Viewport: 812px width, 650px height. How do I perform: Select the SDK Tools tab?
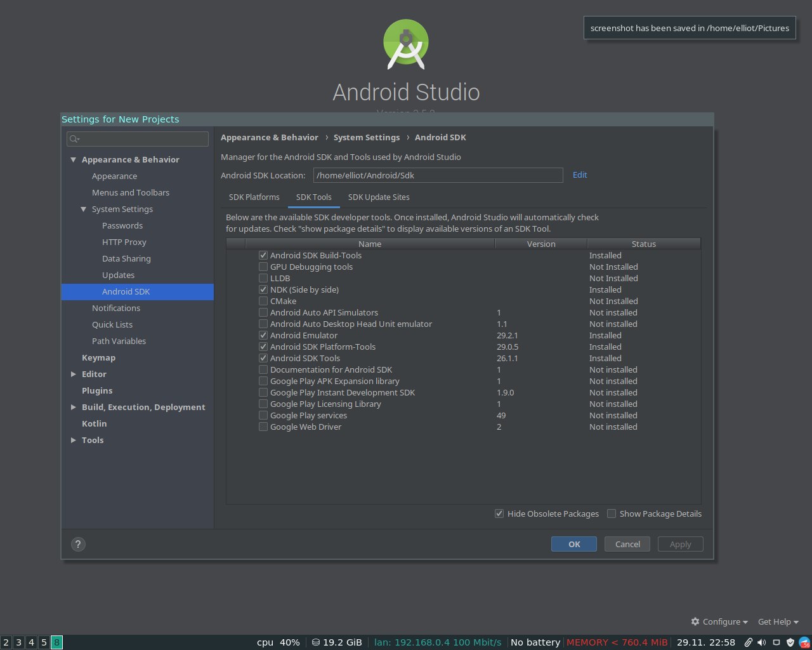pyautogui.click(x=314, y=197)
